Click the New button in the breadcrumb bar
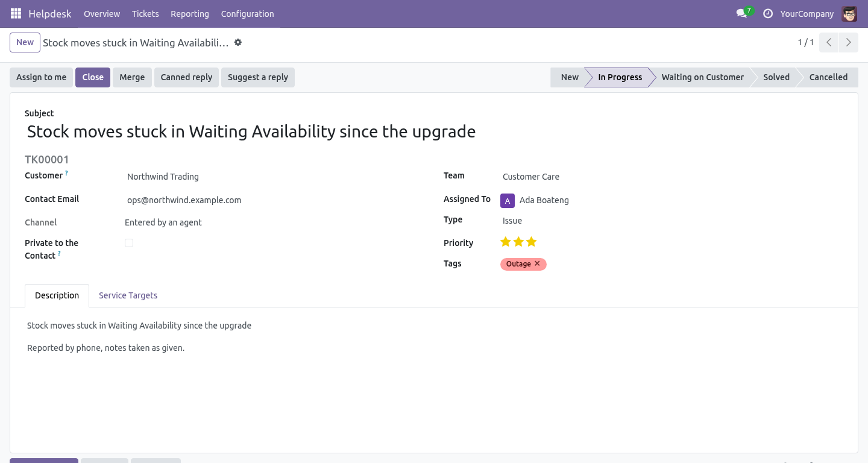This screenshot has width=868, height=463. click(25, 42)
